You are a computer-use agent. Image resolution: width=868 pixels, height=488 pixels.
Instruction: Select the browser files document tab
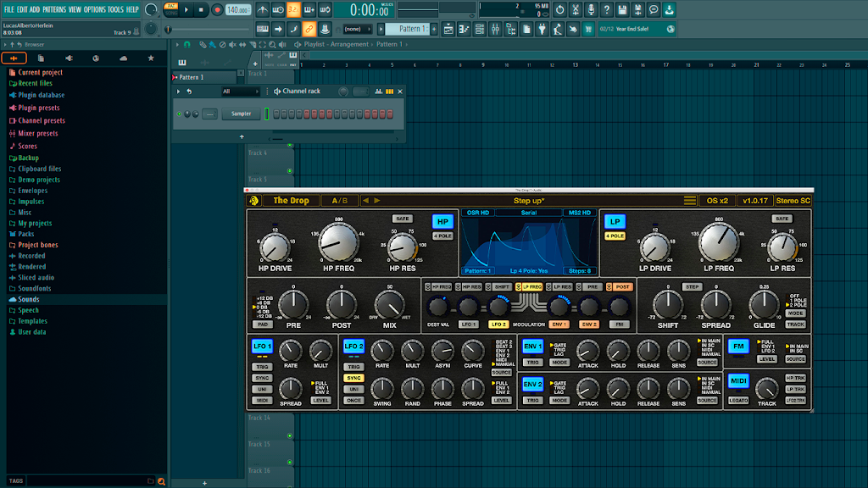pyautogui.click(x=41, y=58)
